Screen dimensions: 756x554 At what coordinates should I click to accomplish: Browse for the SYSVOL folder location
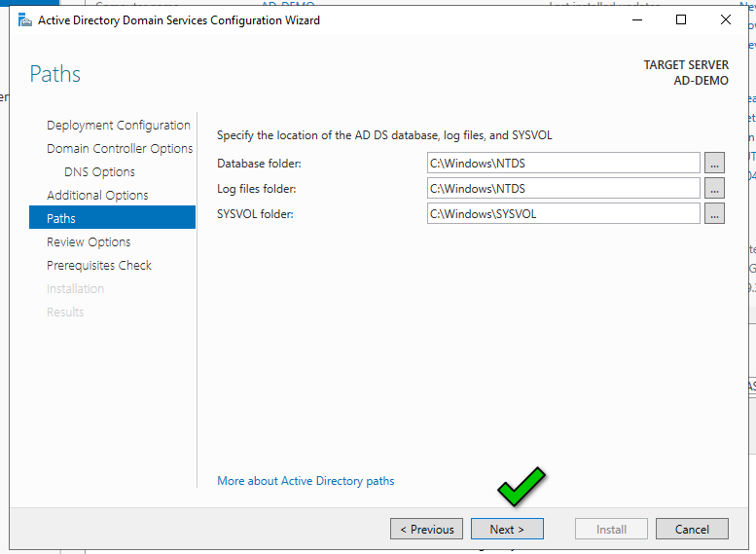point(714,214)
